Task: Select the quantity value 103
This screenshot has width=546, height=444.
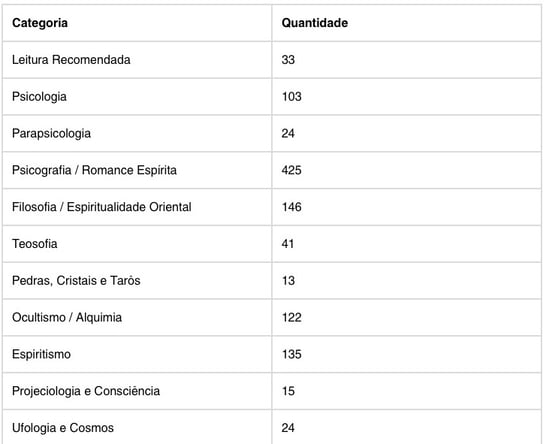Action: 291,97
